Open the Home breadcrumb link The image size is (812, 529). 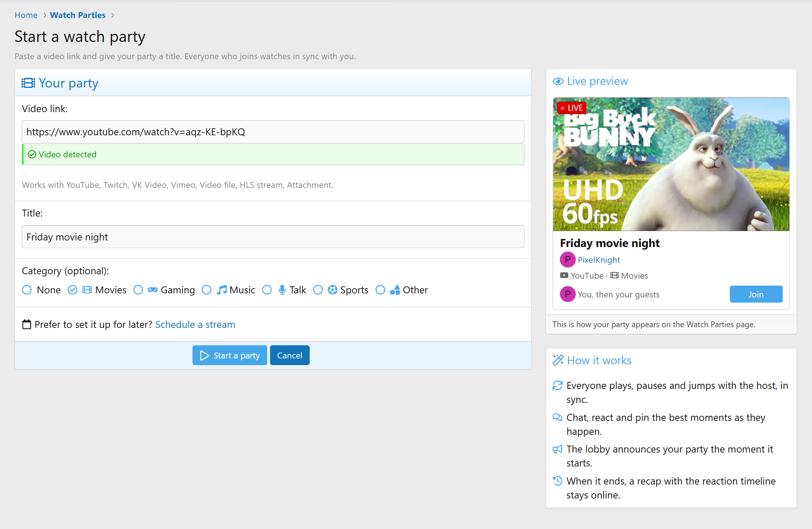coord(26,15)
